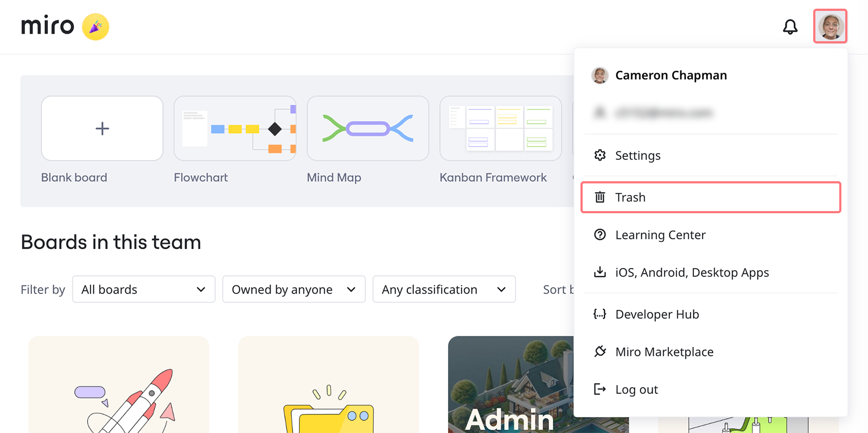Pick the Mind Map template thumbnail
Screen dimensions: 868x433
pos(368,129)
